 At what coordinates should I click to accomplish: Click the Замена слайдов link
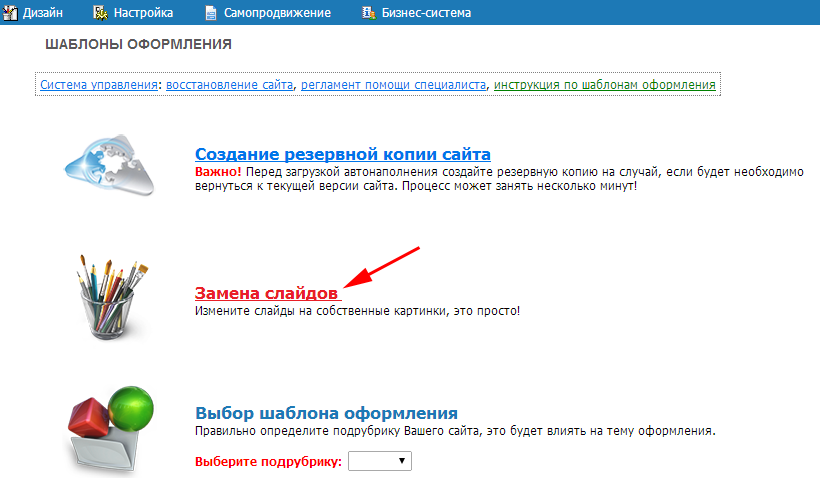coord(266,293)
